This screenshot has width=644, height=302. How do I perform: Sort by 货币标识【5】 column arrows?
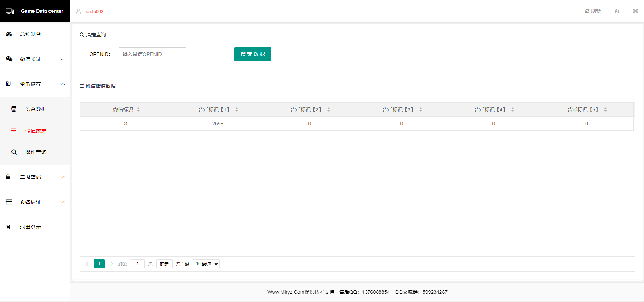click(605, 110)
